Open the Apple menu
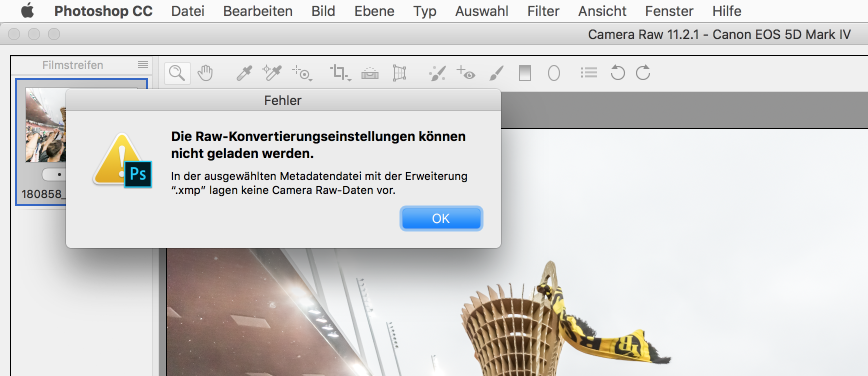The height and width of the screenshot is (376, 868). click(27, 10)
